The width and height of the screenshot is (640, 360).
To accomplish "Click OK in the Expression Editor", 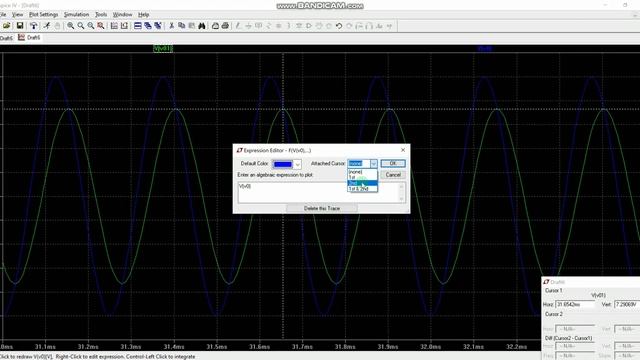I will pyautogui.click(x=393, y=163).
